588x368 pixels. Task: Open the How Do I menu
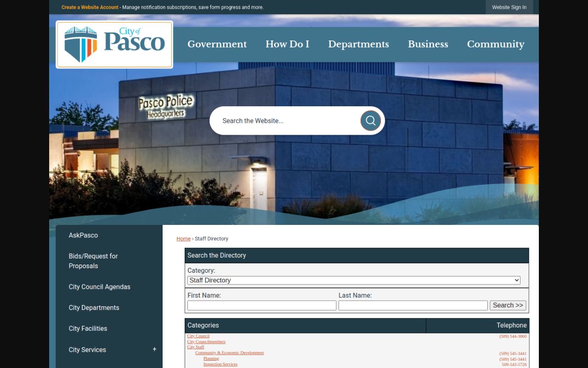pos(287,44)
